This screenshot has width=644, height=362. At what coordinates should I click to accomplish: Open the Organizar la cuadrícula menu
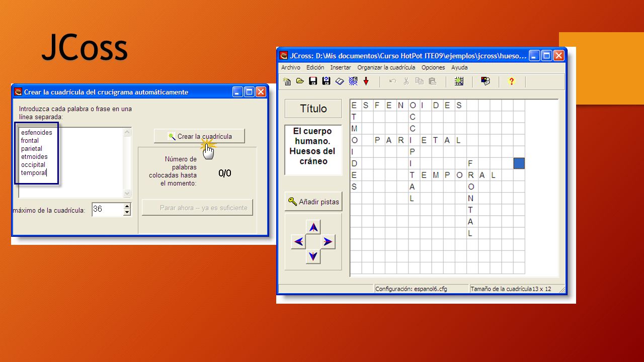pyautogui.click(x=386, y=67)
